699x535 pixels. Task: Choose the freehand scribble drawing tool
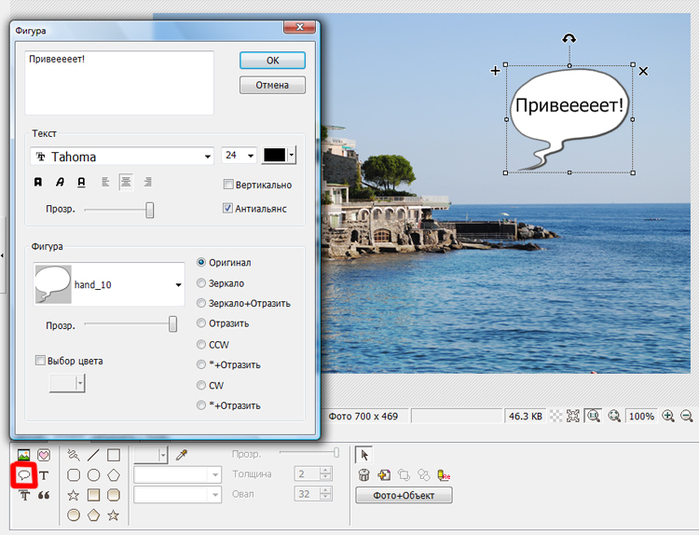click(x=74, y=455)
